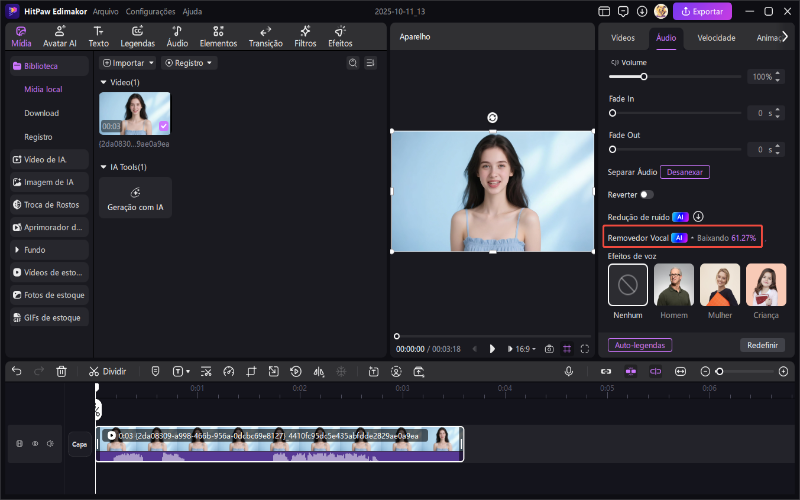Image resolution: width=800 pixels, height=500 pixels.
Task: Hide the video track with eye icon
Action: point(35,443)
